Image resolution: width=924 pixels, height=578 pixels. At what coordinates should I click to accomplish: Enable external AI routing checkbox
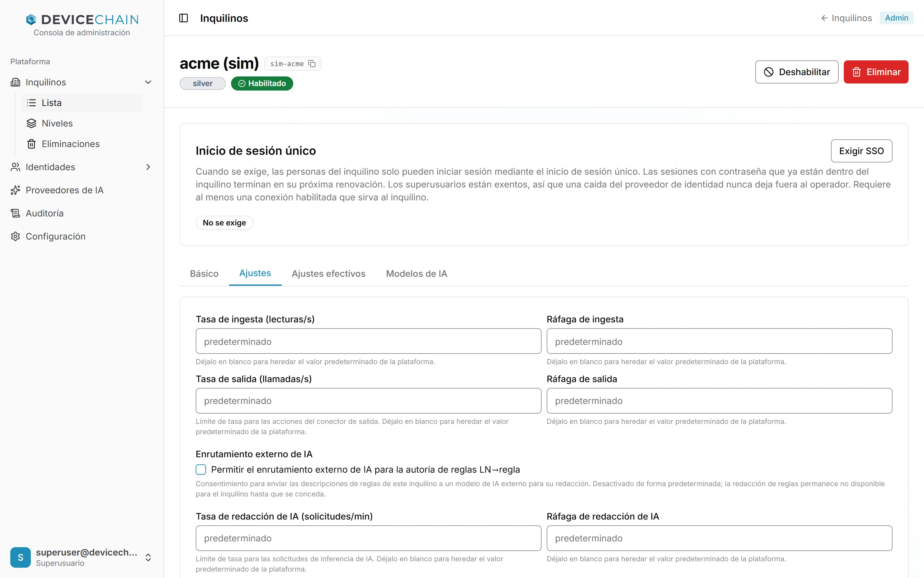tap(201, 469)
